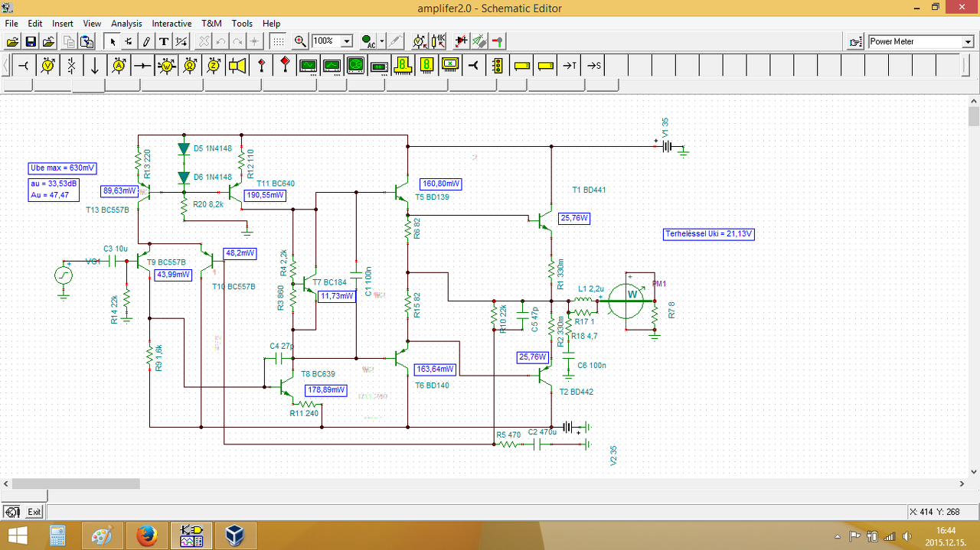The height and width of the screenshot is (550, 980).
Task: Open the Analysis menu
Action: [x=126, y=24]
